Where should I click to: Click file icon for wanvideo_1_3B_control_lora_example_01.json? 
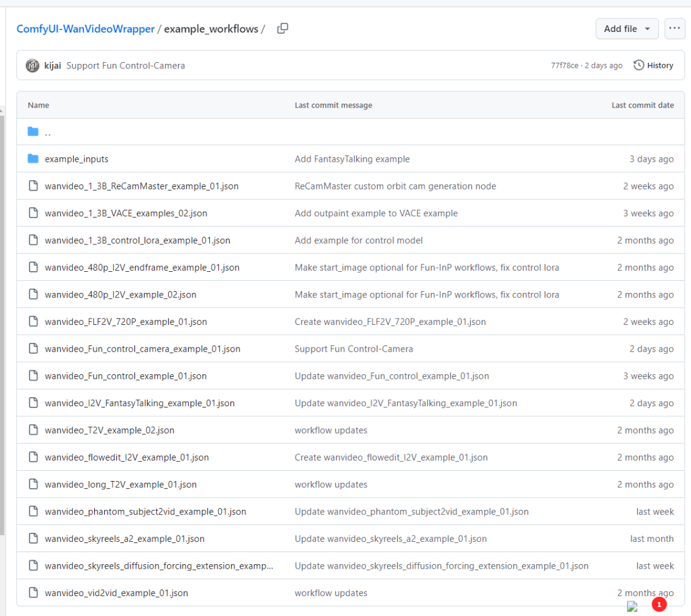click(x=33, y=240)
